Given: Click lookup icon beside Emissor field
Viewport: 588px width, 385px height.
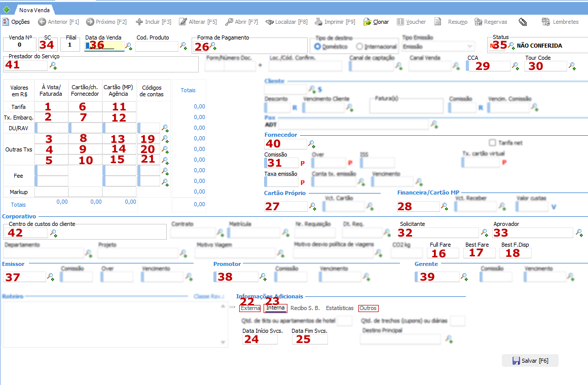Looking at the screenshot, I should (51, 277).
